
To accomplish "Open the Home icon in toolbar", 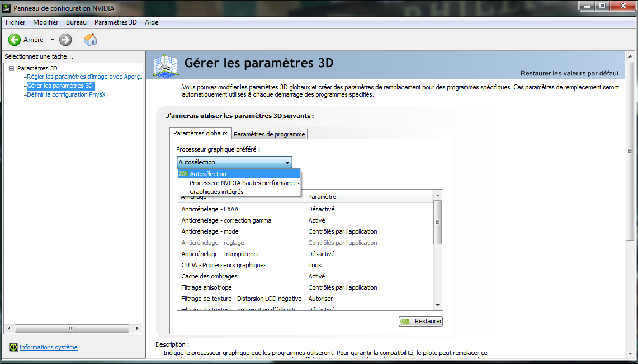I will (x=91, y=40).
